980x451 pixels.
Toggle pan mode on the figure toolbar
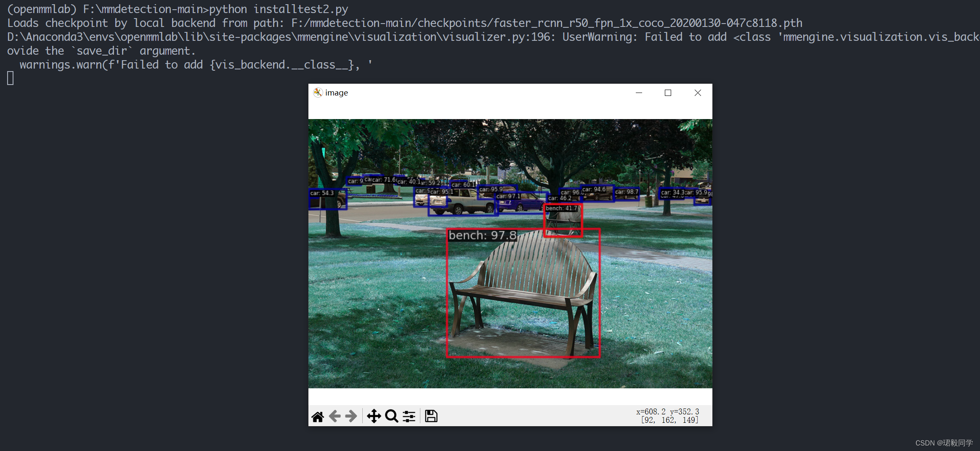coord(374,416)
